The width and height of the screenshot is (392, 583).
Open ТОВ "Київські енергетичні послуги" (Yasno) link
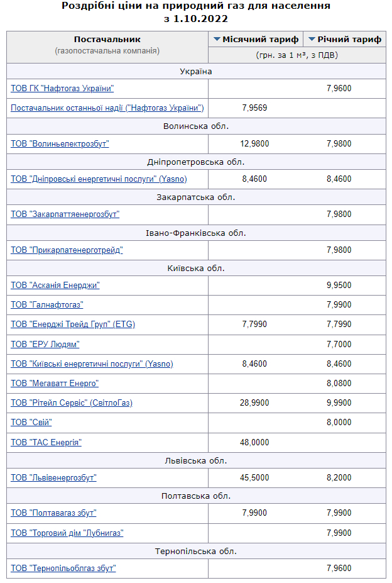point(92,364)
